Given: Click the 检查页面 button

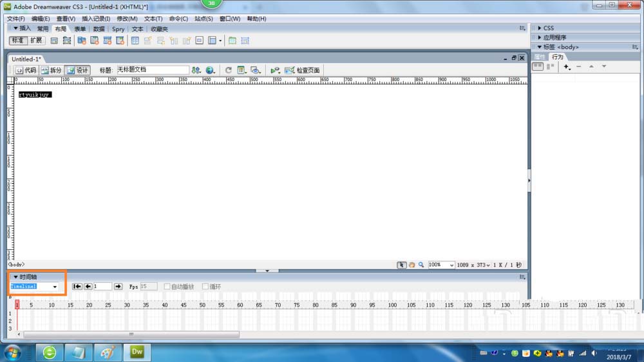Looking at the screenshot, I should 303,70.
